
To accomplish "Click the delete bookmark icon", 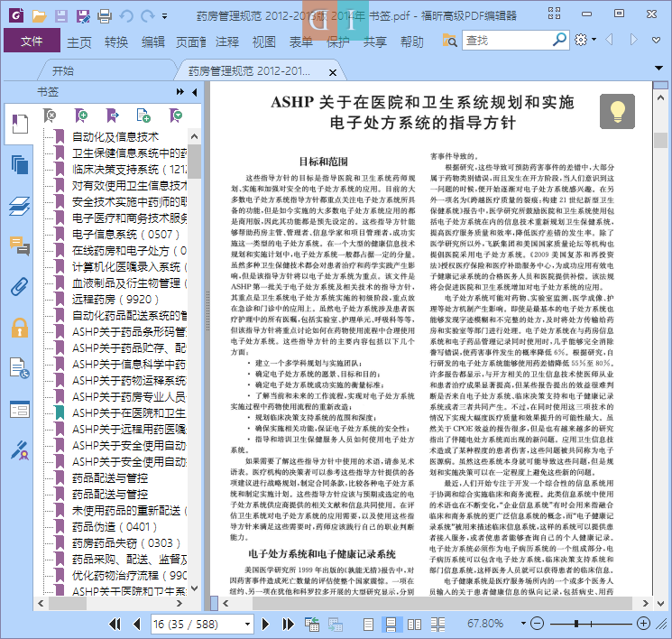I will pyautogui.click(x=50, y=116).
